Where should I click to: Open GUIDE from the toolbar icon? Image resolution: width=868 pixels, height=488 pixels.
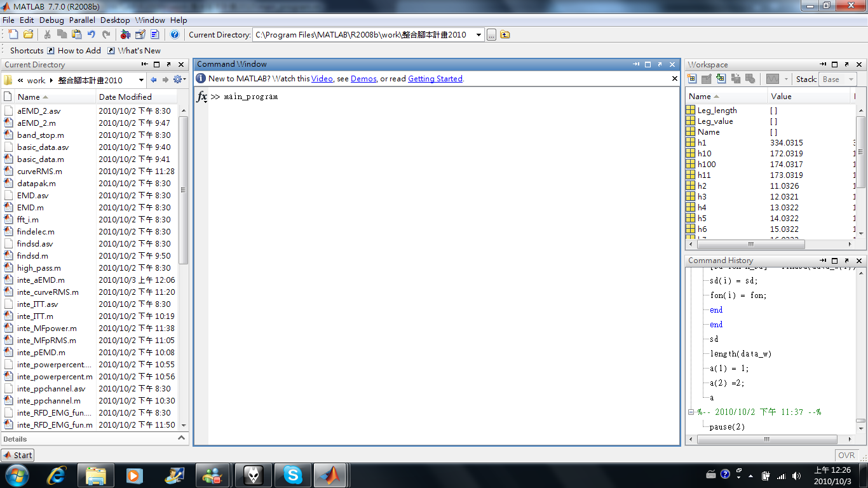tap(140, 34)
